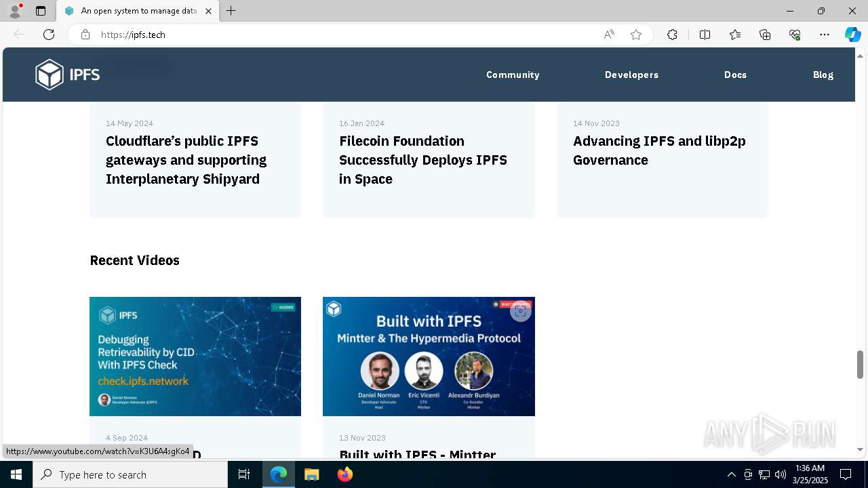Click the '13 Nov 2023' video date
The height and width of the screenshot is (488, 868).
[362, 438]
